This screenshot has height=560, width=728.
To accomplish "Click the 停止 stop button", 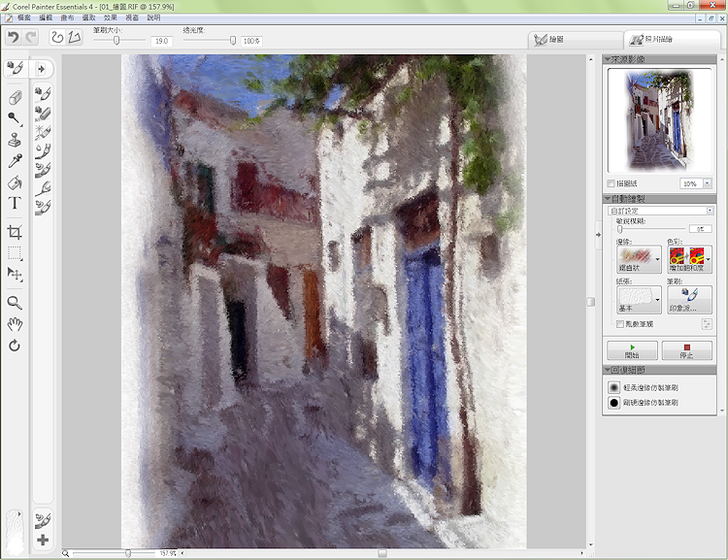I will [686, 350].
